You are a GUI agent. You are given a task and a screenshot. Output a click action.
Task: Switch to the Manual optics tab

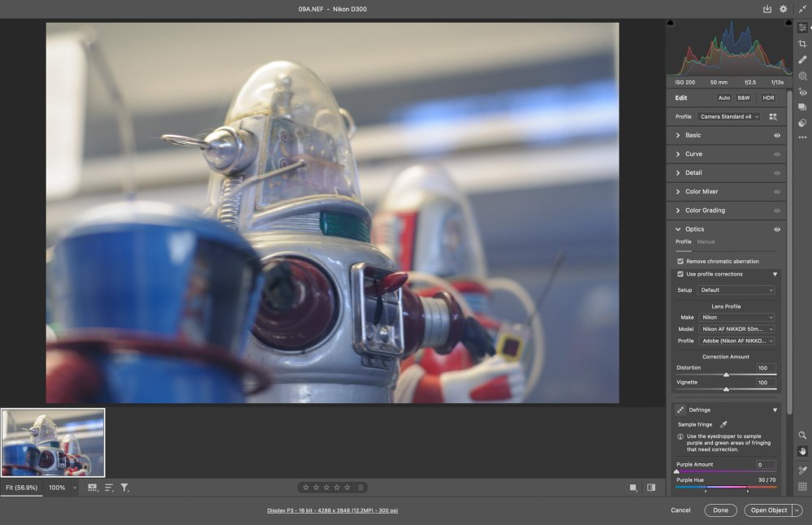coord(706,241)
